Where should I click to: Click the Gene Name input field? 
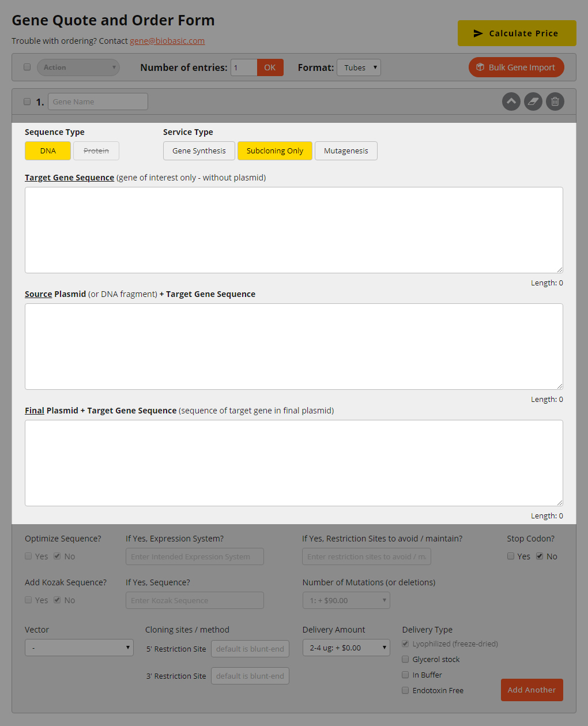97,102
